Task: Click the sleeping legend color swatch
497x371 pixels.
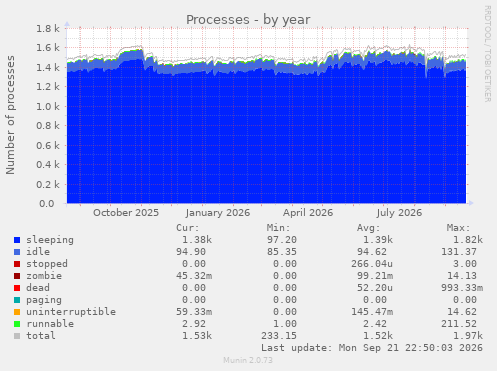Action: pos(17,240)
